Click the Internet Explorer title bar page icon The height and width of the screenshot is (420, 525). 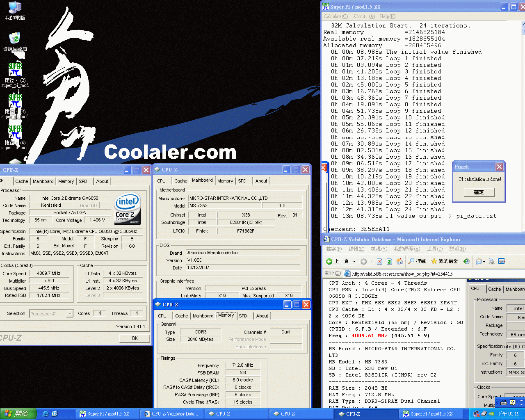326,239
